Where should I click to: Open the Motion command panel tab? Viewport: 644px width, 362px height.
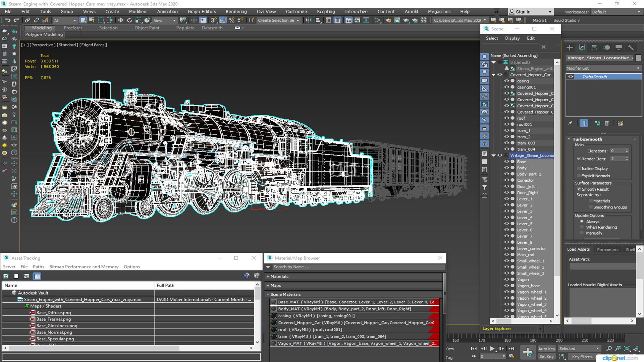pos(606,48)
